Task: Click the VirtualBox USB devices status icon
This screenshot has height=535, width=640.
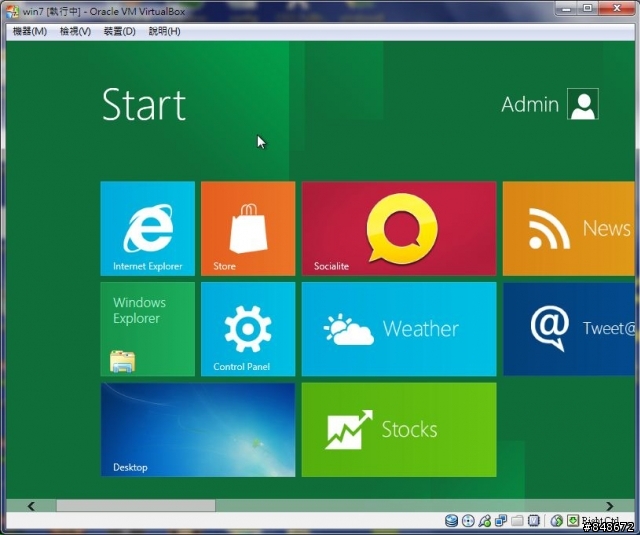Action: tap(484, 521)
